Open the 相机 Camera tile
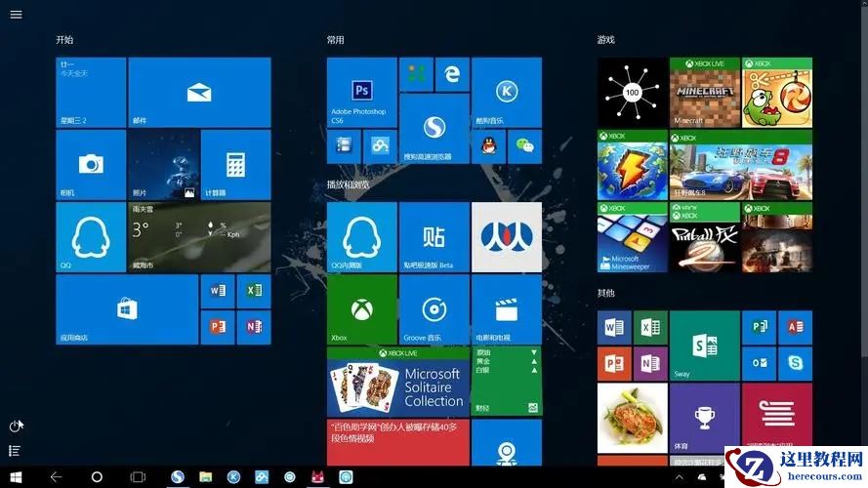Viewport: 868px width, 488px height. point(91,165)
